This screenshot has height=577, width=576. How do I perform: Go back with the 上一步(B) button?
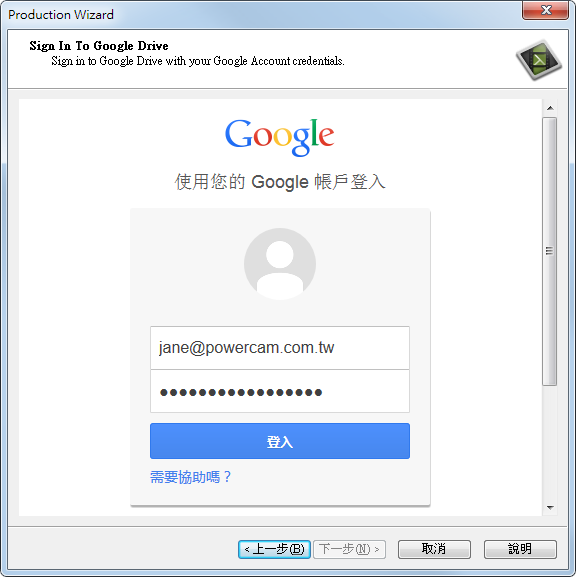274,549
